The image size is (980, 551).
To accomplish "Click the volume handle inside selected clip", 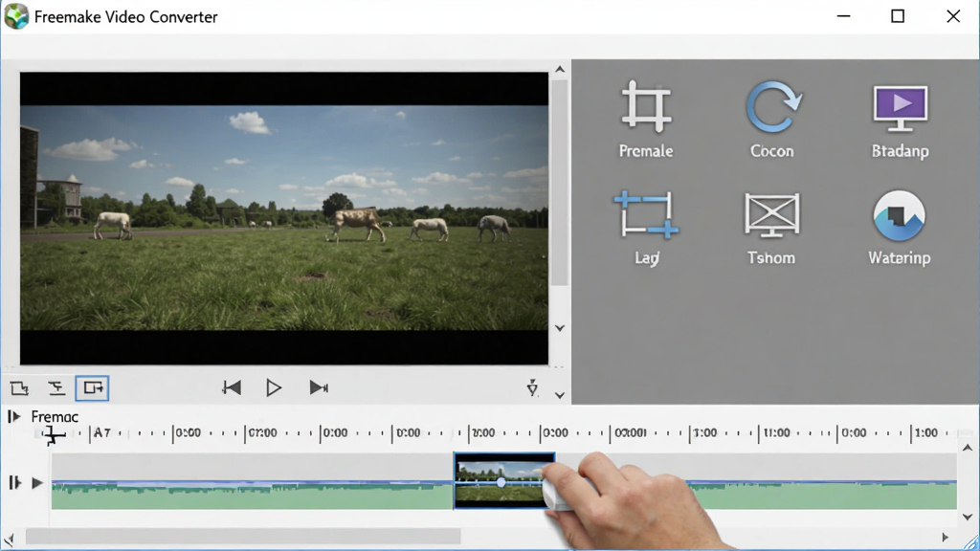I will point(501,482).
